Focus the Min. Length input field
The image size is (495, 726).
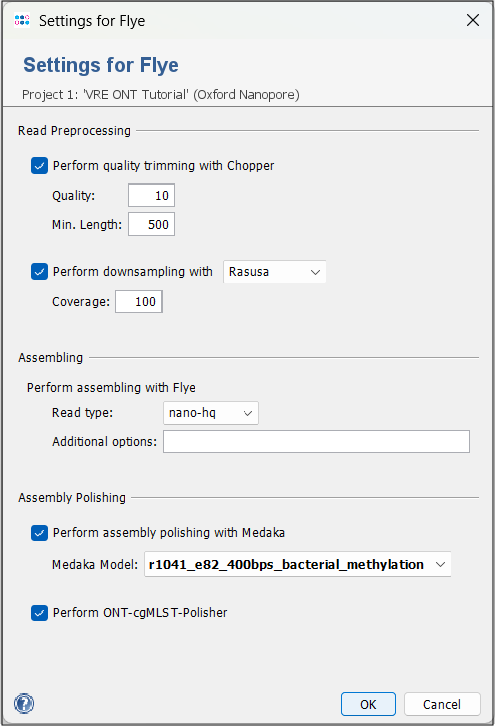[x=151, y=225]
